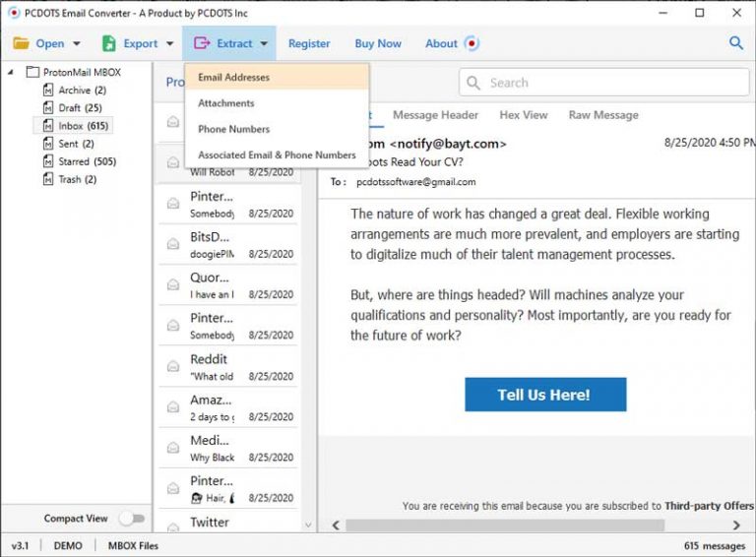
Task: Click the Extract arrow icon
Action: click(x=202, y=43)
